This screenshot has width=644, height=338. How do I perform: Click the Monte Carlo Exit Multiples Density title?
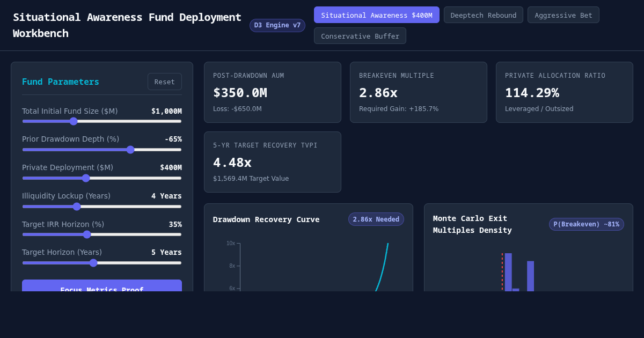tap(472, 224)
